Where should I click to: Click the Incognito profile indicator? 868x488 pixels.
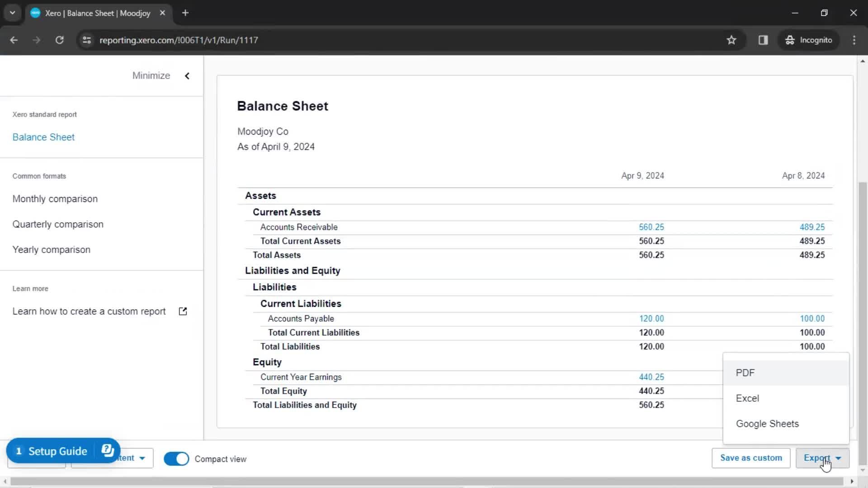809,40
